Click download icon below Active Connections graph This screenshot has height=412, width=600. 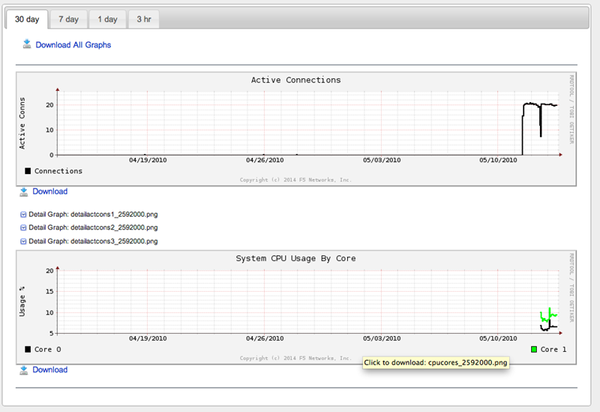24,191
